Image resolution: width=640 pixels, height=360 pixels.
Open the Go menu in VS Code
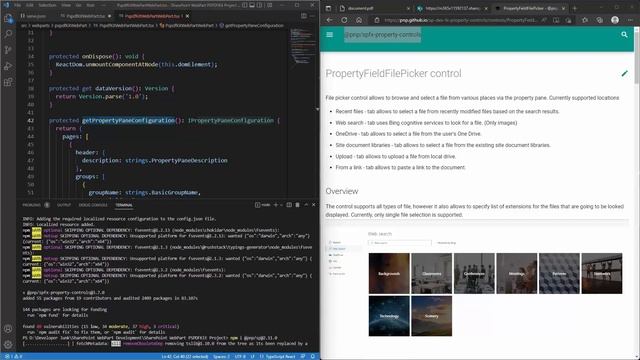78,5
